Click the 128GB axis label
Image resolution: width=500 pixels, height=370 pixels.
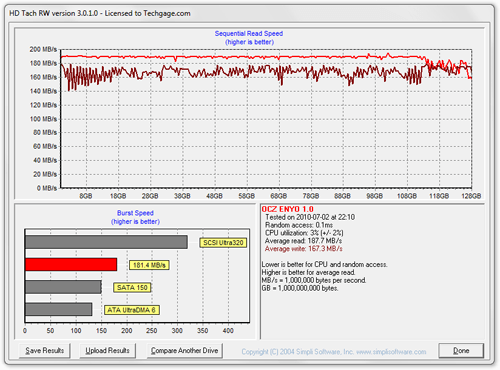coord(471,196)
